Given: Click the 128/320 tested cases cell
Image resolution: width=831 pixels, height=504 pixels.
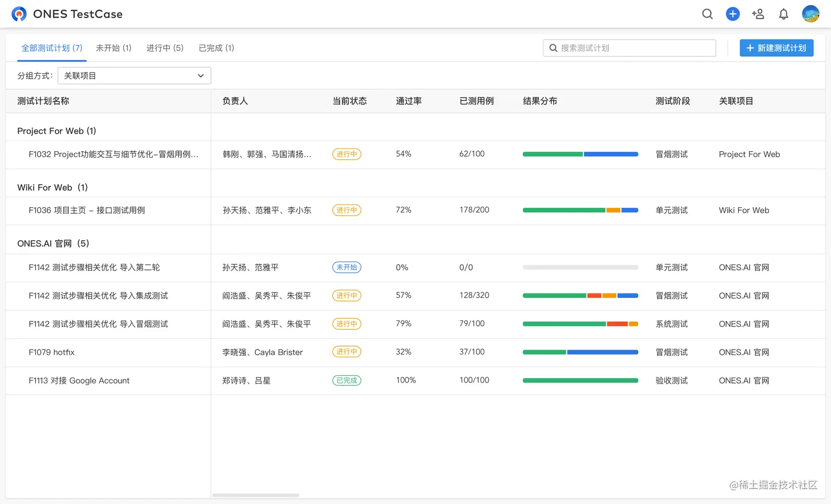Looking at the screenshot, I should (474, 295).
